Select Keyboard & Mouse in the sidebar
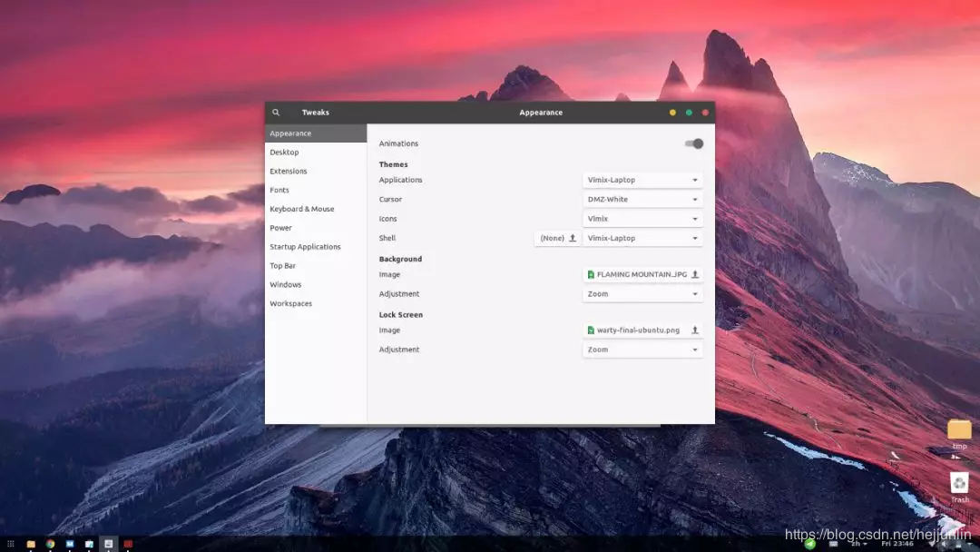 pos(316,209)
